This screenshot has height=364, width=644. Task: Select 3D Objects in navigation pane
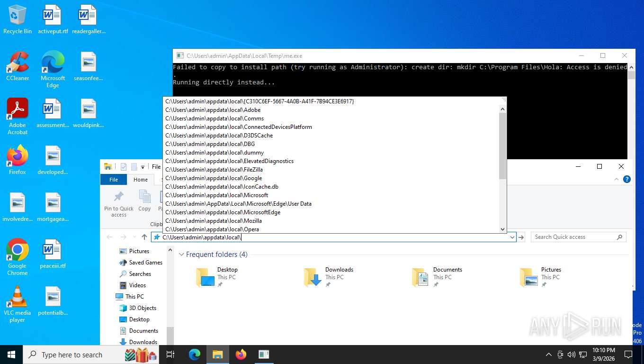137,308
